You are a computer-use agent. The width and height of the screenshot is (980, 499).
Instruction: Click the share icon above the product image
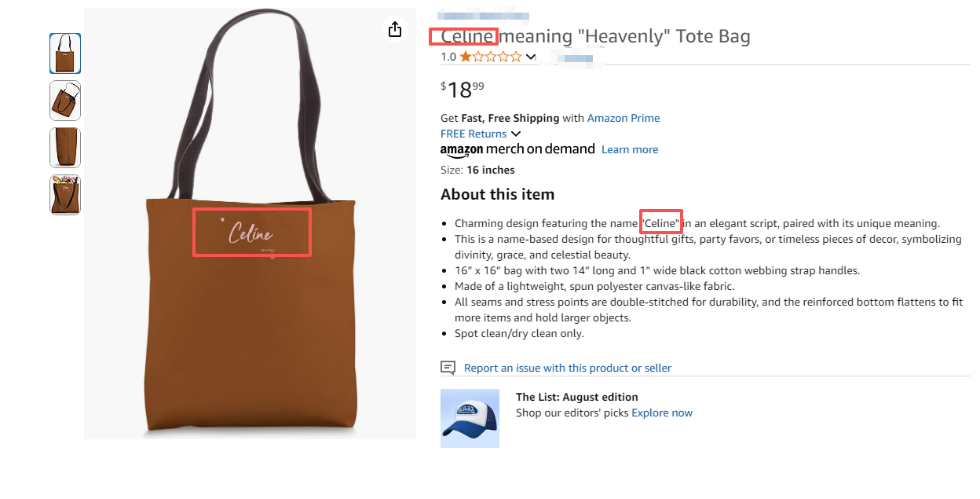click(395, 29)
